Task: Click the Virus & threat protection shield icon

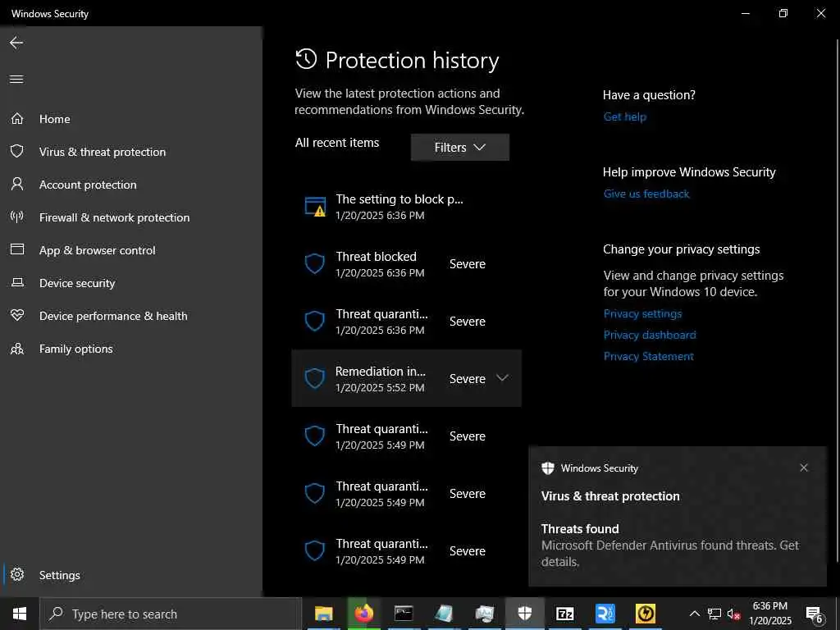Action: 17,152
